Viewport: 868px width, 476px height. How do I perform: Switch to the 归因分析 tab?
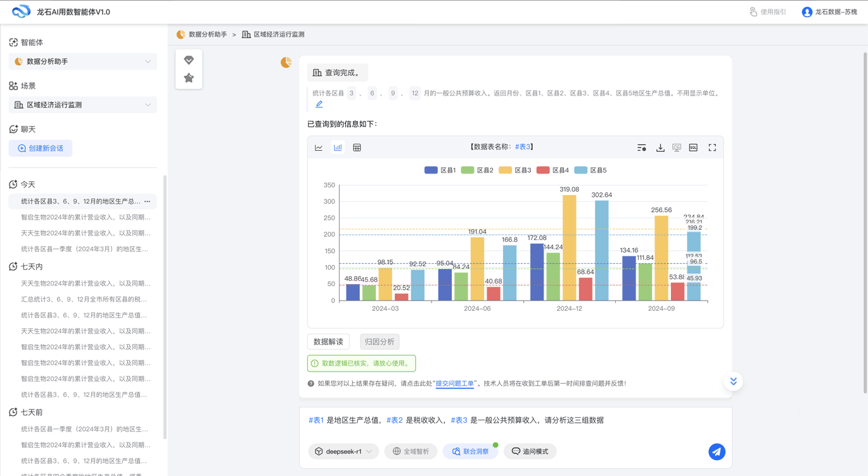[x=380, y=342]
